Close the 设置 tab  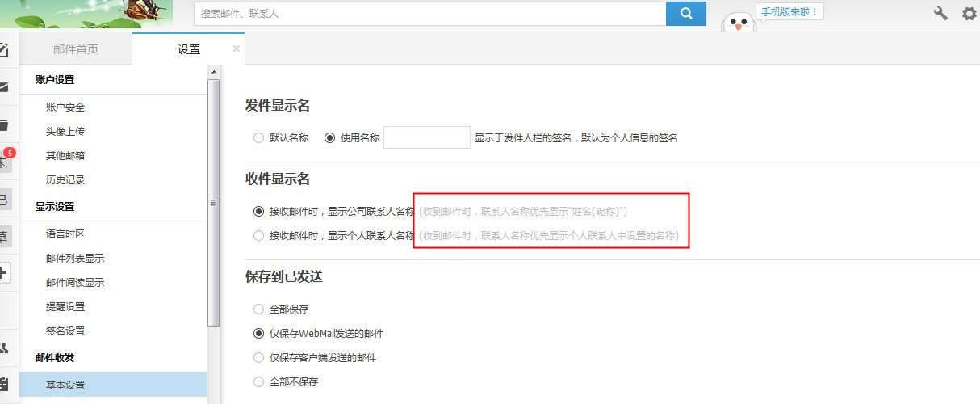pyautogui.click(x=236, y=48)
